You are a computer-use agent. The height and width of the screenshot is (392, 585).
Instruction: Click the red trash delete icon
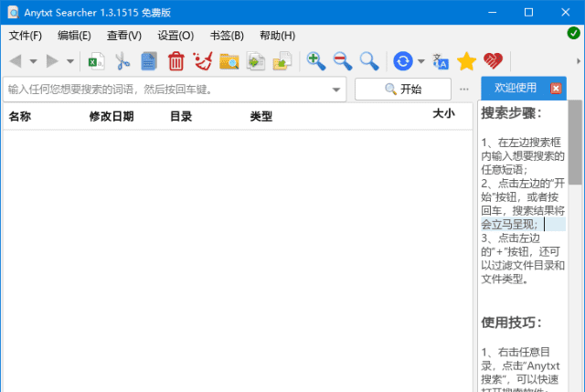pyautogui.click(x=175, y=61)
